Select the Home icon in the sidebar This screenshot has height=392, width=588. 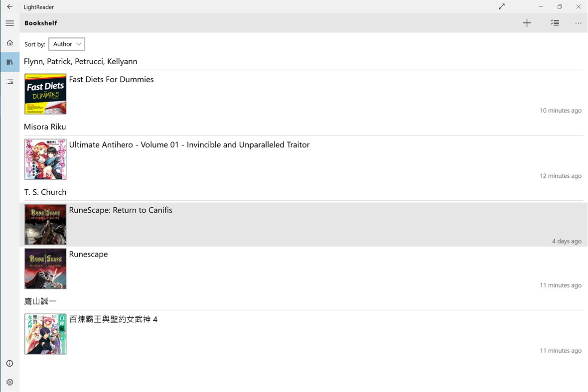pos(9,43)
